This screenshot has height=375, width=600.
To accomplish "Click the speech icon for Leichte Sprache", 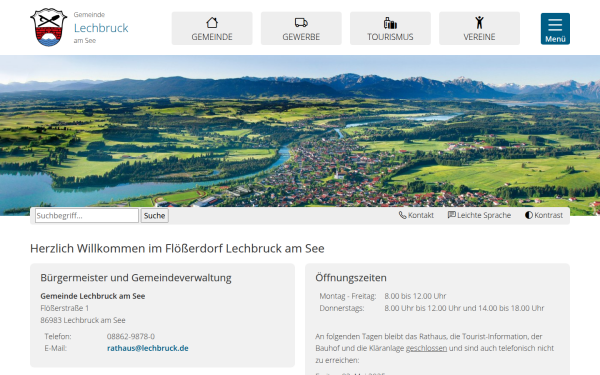I will 452,215.
